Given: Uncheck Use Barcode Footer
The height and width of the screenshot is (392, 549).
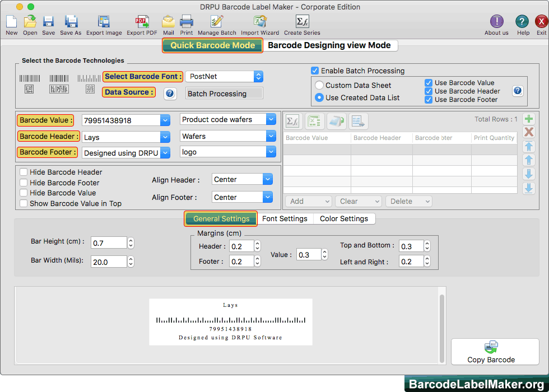Looking at the screenshot, I should [x=428, y=100].
